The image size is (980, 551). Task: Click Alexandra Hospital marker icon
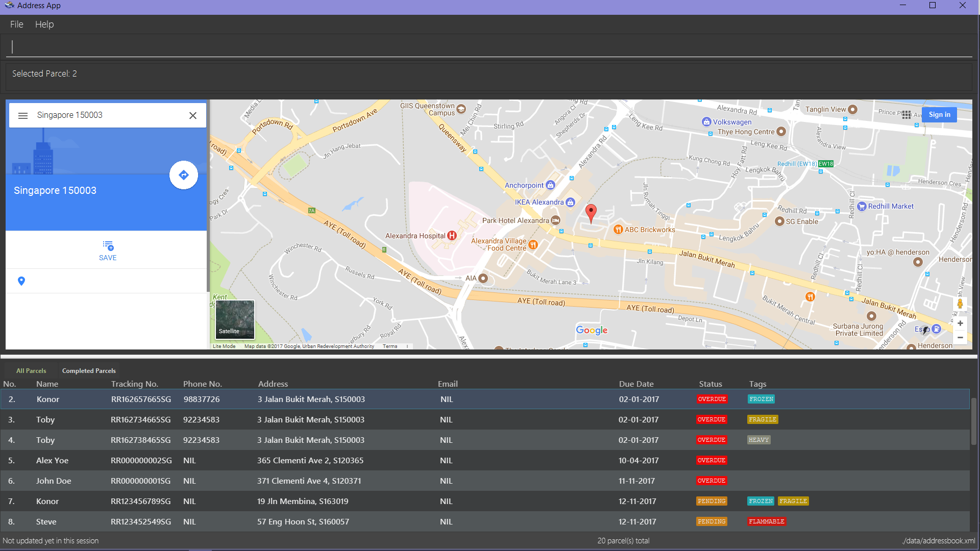pyautogui.click(x=452, y=236)
